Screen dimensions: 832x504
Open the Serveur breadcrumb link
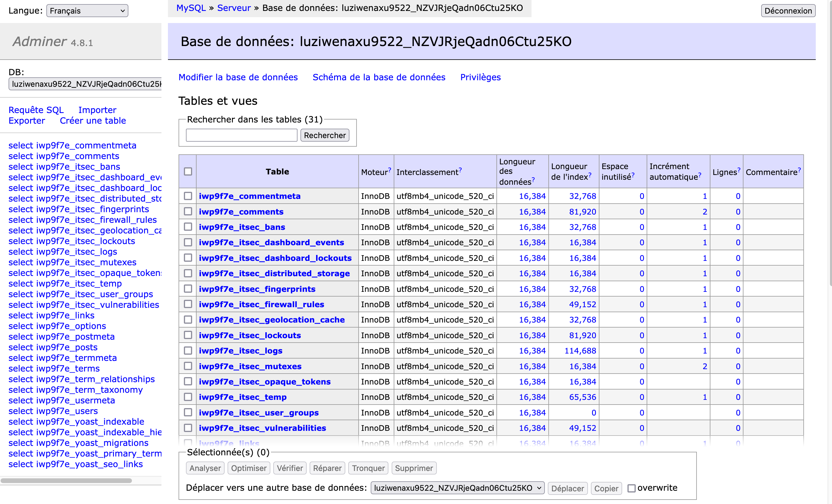(x=234, y=8)
